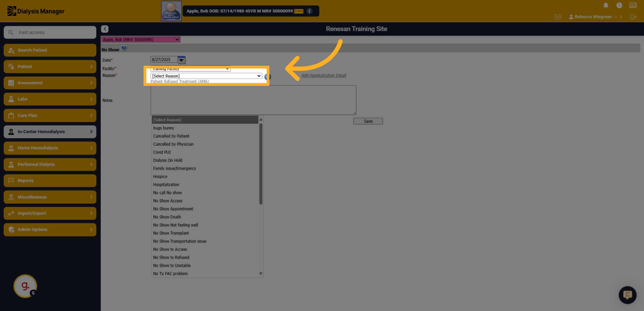This screenshot has height=311, width=644.
Task: Click the Dialysis Manager logo
Action: [x=36, y=11]
